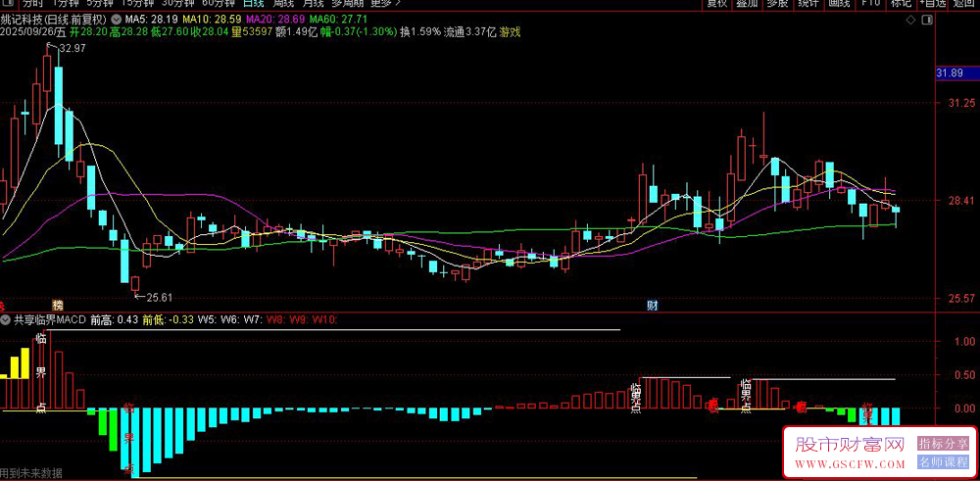Click the 返回 back button

coord(963,3)
